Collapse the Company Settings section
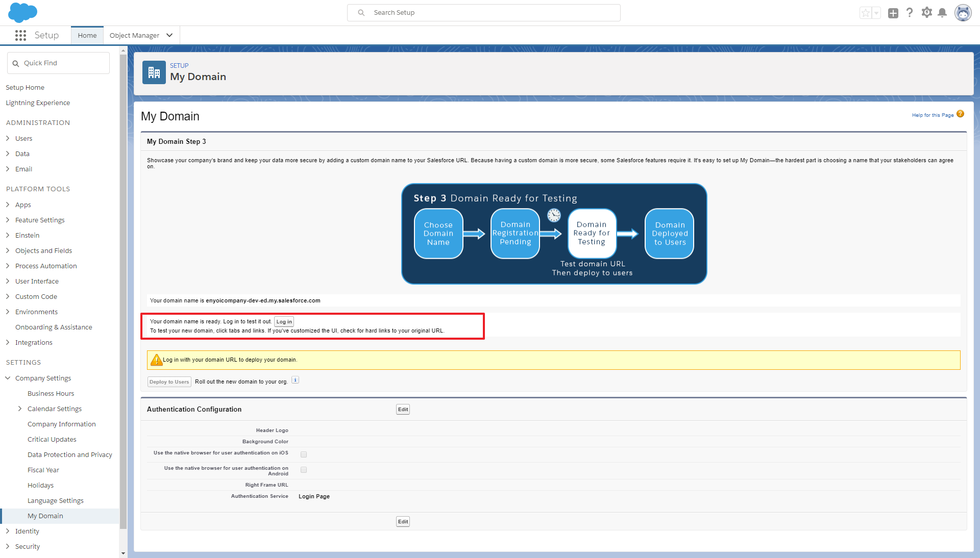The width and height of the screenshot is (980, 558). pos(8,378)
